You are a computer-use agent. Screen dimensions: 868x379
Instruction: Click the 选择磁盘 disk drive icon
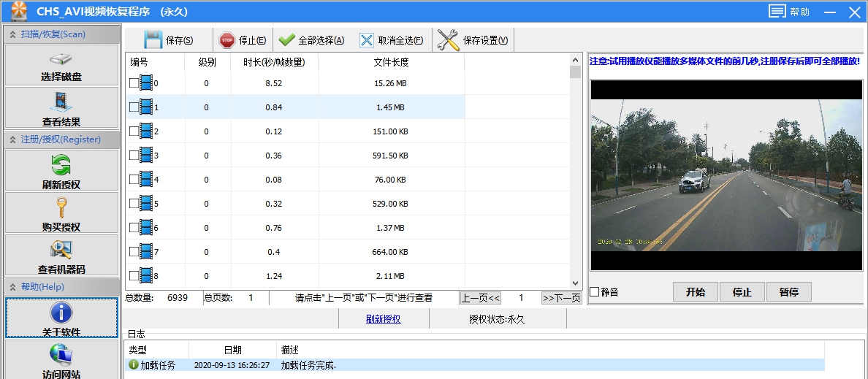point(61,60)
